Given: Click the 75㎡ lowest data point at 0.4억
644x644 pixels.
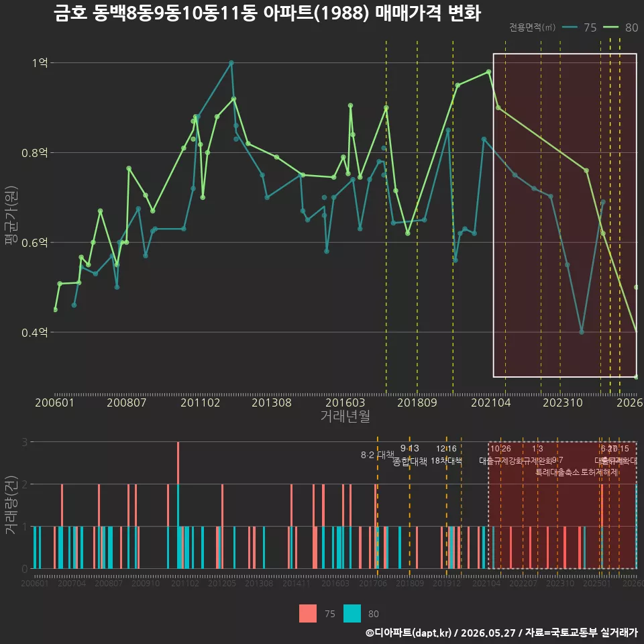Looking at the screenshot, I should 582,332.
